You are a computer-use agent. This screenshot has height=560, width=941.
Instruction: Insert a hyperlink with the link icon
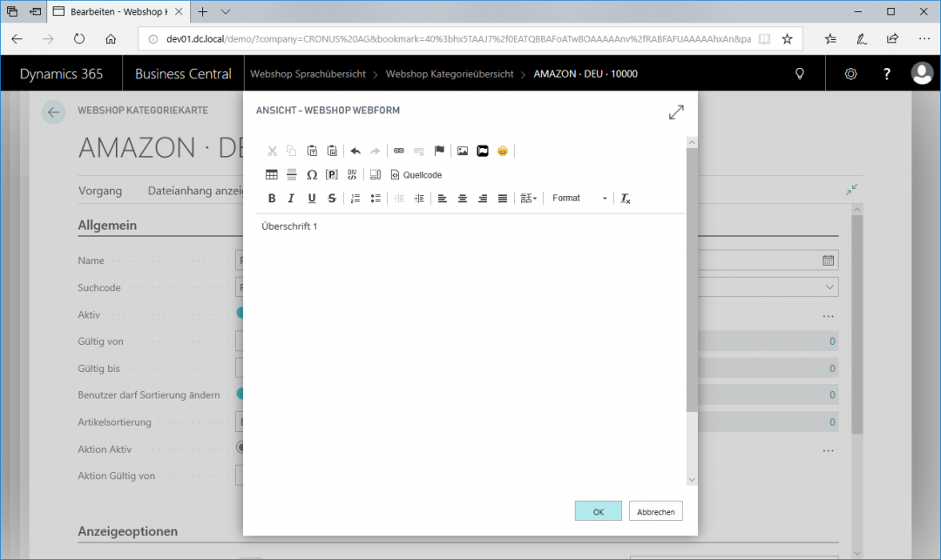pos(399,151)
